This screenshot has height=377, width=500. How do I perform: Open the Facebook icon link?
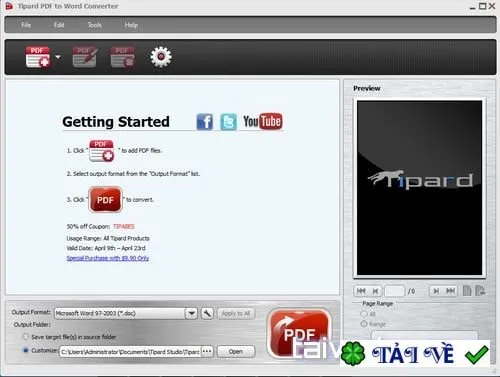(x=205, y=122)
